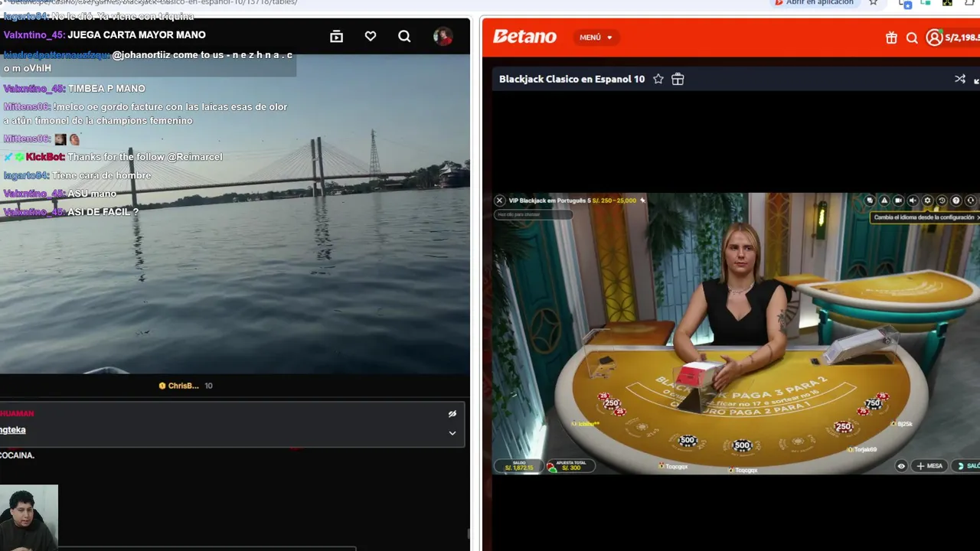Click the Abrir en aplicación button

814,2
